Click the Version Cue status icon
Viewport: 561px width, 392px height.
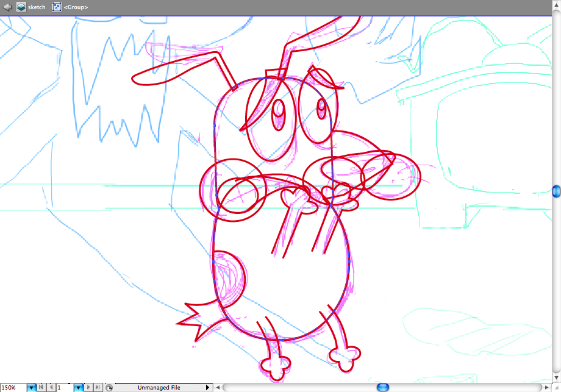tap(109, 387)
